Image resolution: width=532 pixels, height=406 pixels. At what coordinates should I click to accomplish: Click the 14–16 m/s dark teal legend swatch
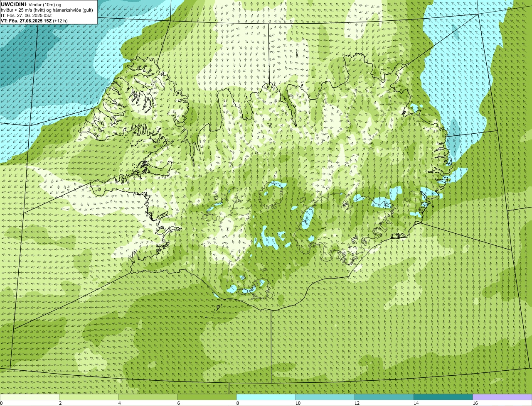coord(443,397)
